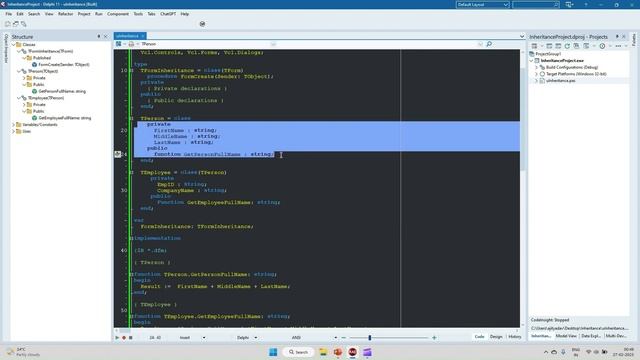
Task: Expand the Private folder under TPerson
Action: coord(24,78)
